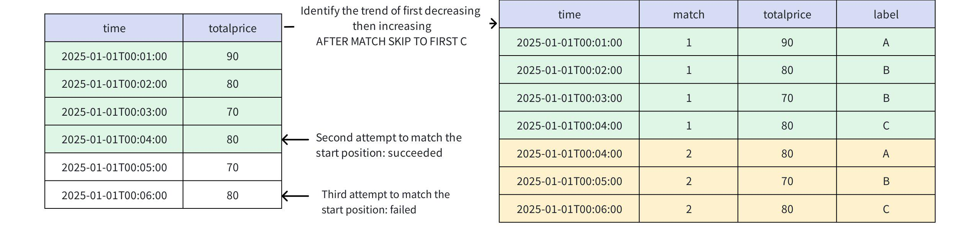Click the 90 cell in the two-column table
Viewport: 980px width, 236px height.
(232, 56)
